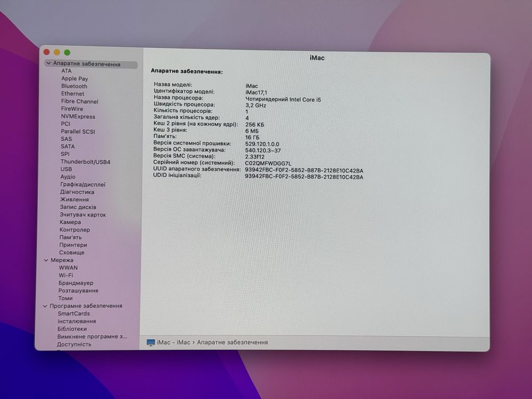Collapse the Програмне забезпечення section chevron
Viewport: 532px width, 399px height.
point(45,306)
